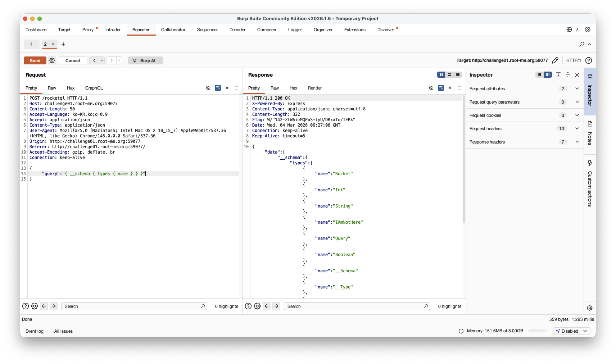
Task: Open forward history dropdown arrow
Action: click(x=119, y=60)
